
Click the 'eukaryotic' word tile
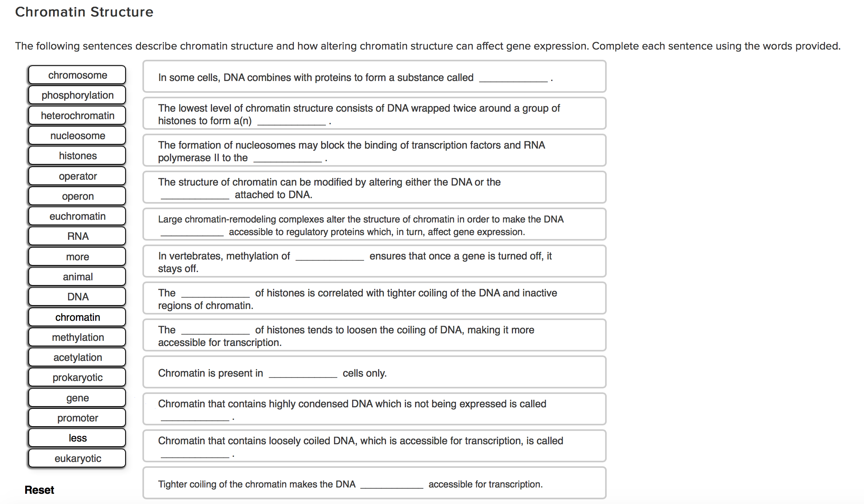77,458
